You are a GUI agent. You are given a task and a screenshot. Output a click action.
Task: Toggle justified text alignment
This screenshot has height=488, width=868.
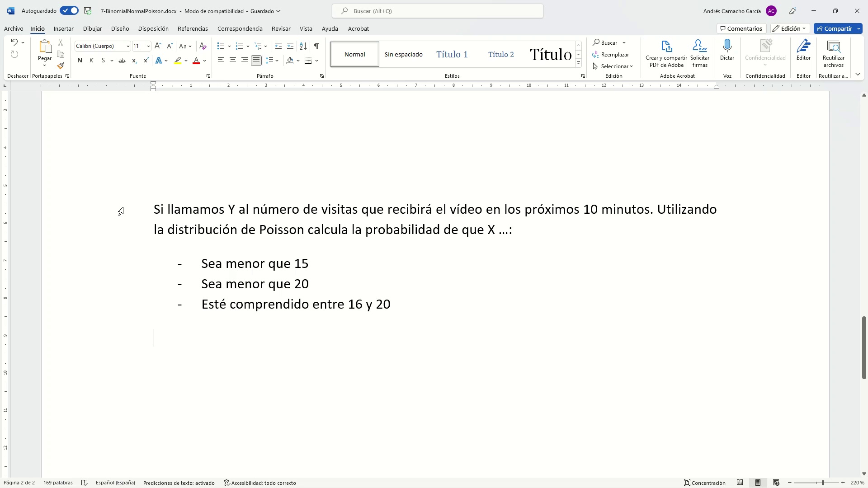click(256, 61)
